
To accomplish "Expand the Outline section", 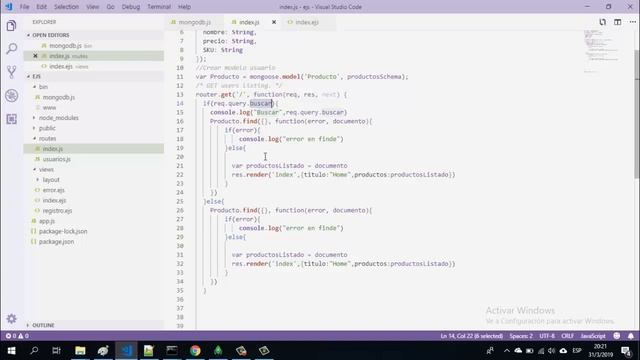I will point(43,325).
